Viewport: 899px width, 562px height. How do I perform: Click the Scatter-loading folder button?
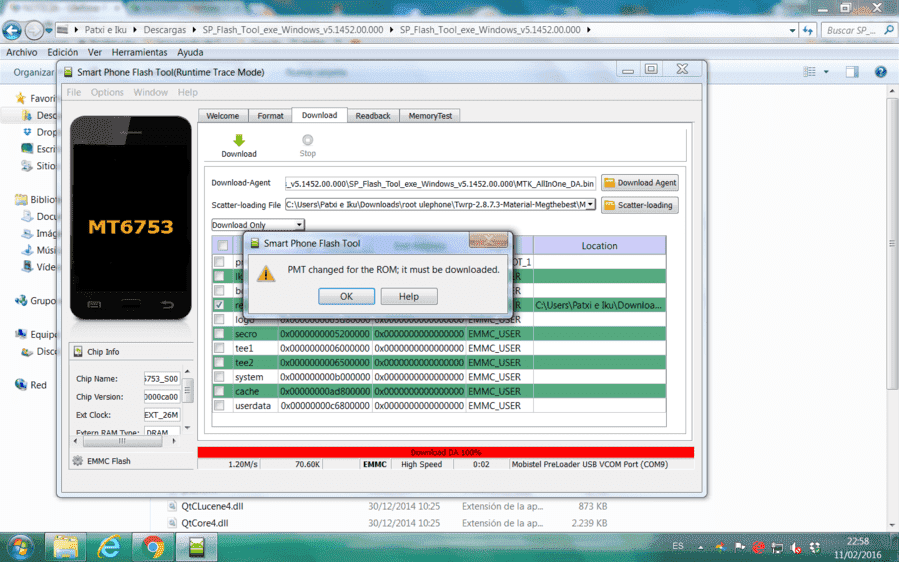(640, 205)
